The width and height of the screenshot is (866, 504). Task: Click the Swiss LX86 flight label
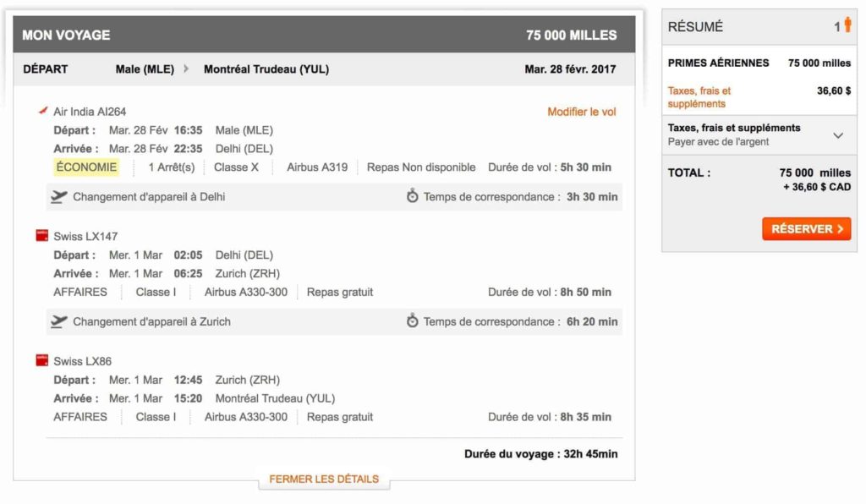coord(82,362)
